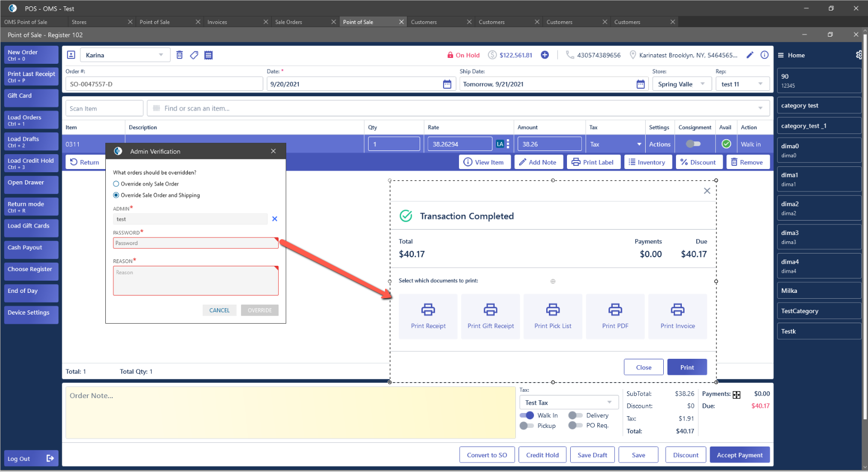Enable the Delivery toggle
Image resolution: width=868 pixels, height=472 pixels.
(x=575, y=416)
